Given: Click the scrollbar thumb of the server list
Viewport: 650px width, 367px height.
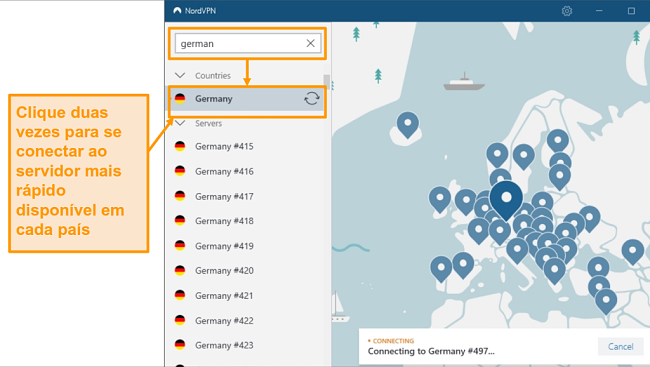Looking at the screenshot, I should click(327, 82).
